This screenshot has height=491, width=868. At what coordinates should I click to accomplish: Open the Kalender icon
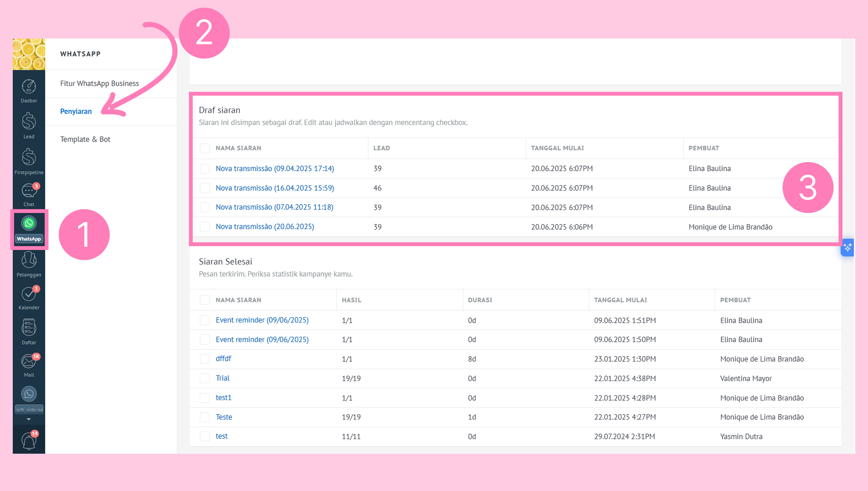29,297
